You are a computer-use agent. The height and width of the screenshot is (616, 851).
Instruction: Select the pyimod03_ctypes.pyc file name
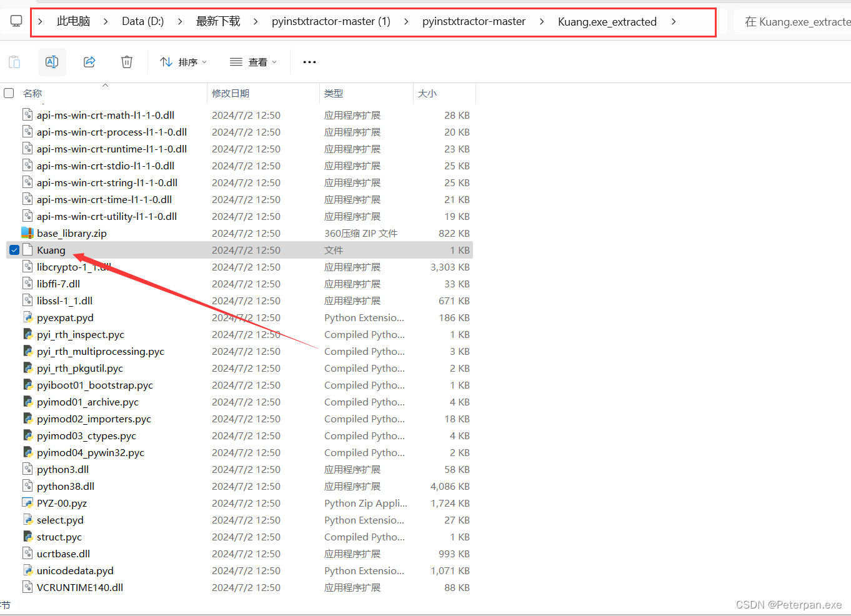[86, 435]
